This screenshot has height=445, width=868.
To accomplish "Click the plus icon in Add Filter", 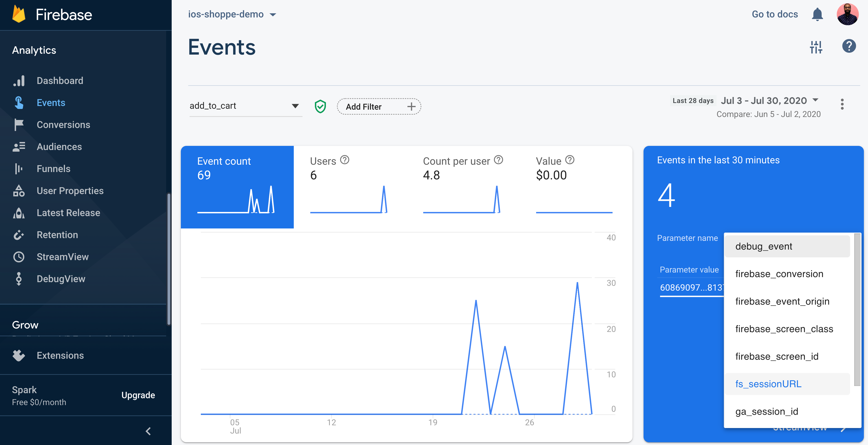I will pos(411,107).
